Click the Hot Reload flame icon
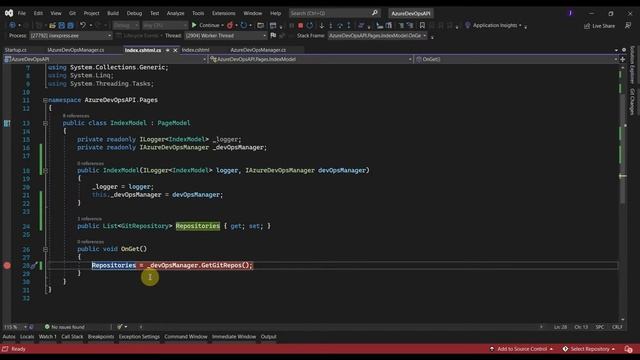The image size is (640, 360). click(230, 25)
